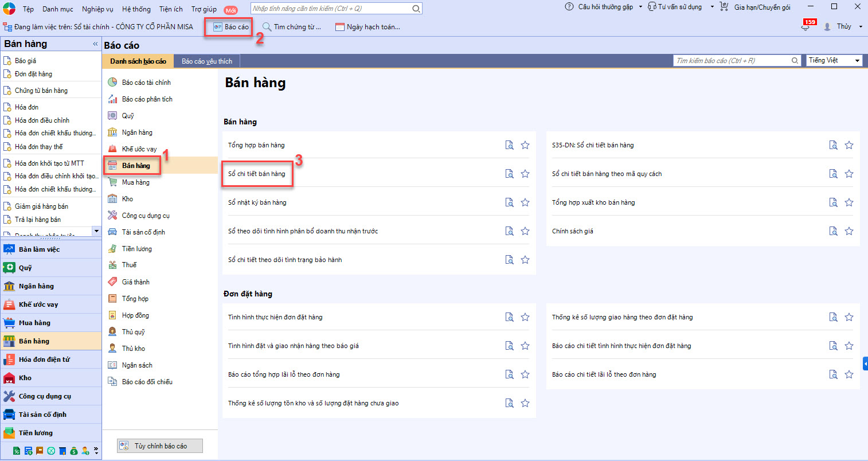Click Tìm chứng từ search icon
The width and height of the screenshot is (868, 461).
click(x=267, y=27)
